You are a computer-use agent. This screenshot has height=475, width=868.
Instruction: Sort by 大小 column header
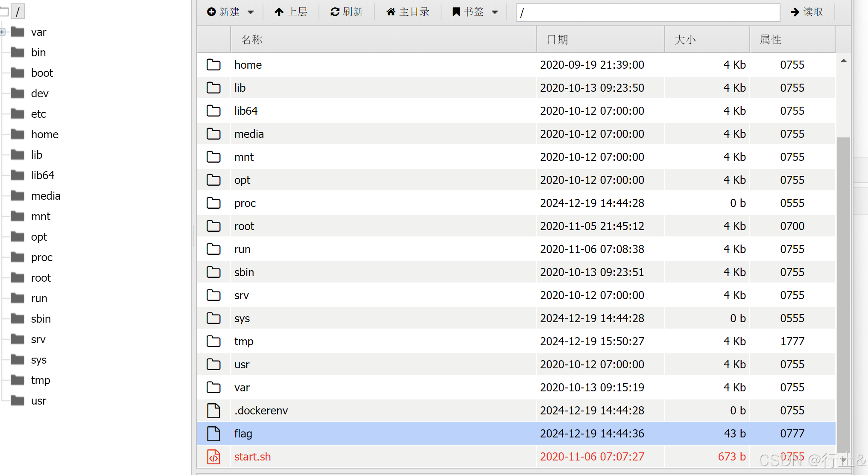tap(685, 40)
